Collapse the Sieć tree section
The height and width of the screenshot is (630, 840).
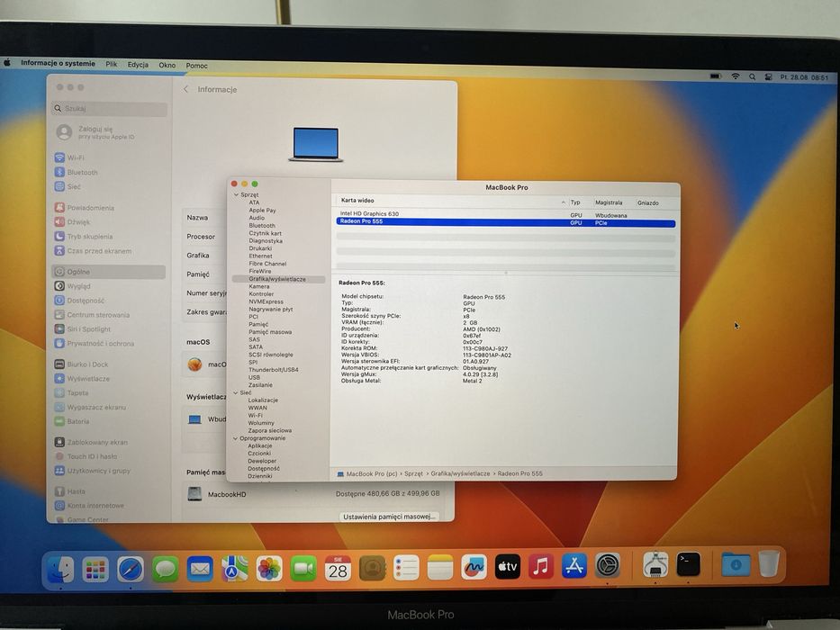point(235,392)
